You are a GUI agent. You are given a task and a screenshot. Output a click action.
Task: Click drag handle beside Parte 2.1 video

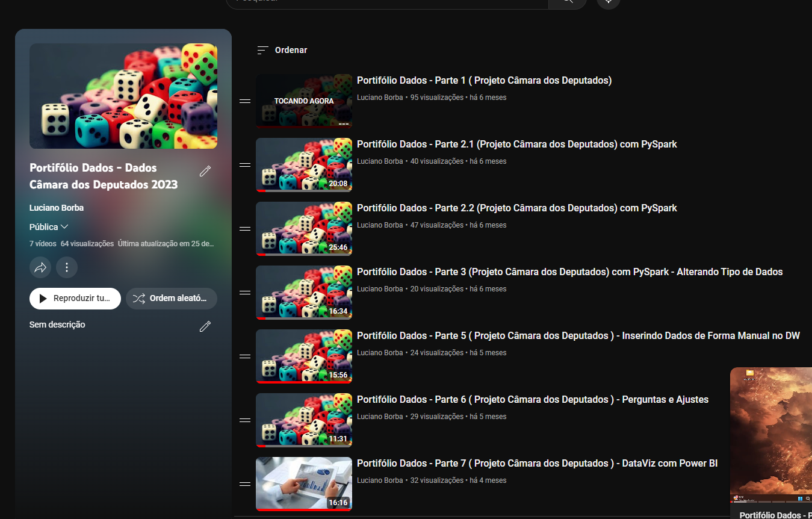click(x=245, y=165)
